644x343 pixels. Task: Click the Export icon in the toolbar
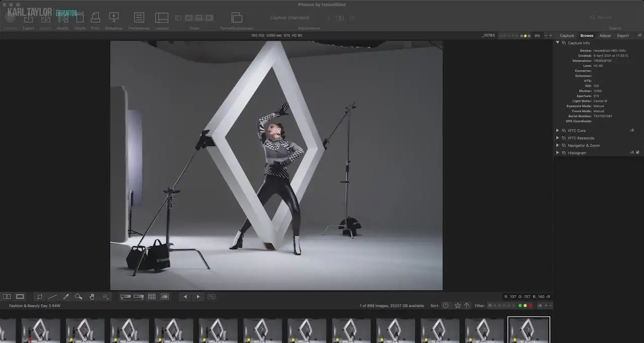(28, 18)
